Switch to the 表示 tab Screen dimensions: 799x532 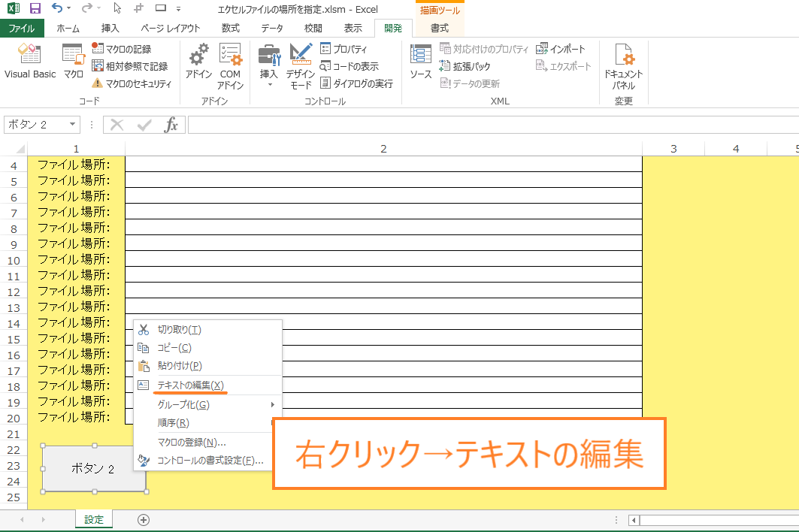[353, 28]
